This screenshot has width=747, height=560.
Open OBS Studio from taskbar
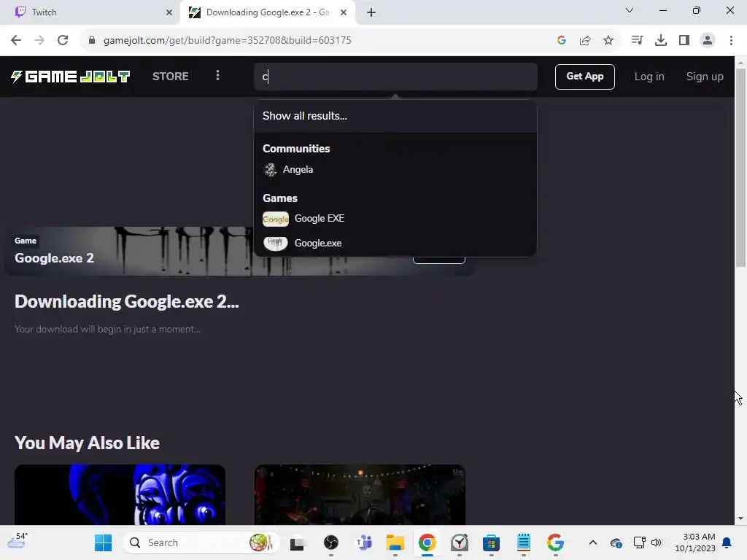(x=331, y=542)
